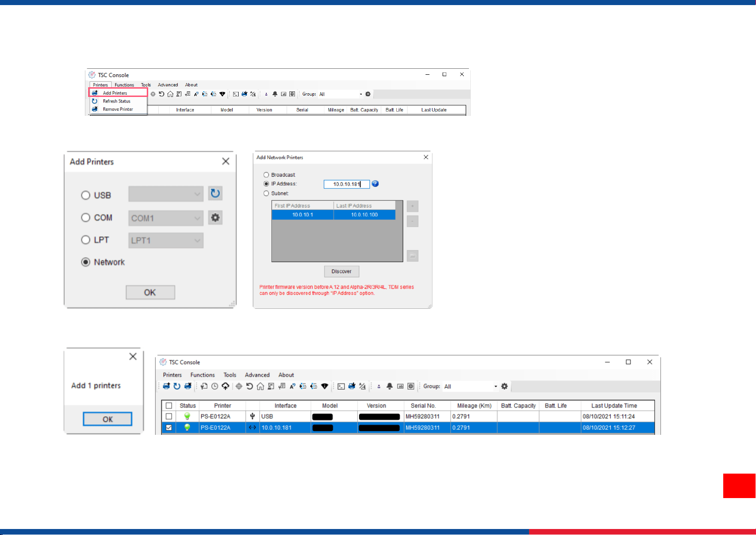Open the About menu in the printer-list TSC Console
The width and height of the screenshot is (756, 535).
[286, 375]
